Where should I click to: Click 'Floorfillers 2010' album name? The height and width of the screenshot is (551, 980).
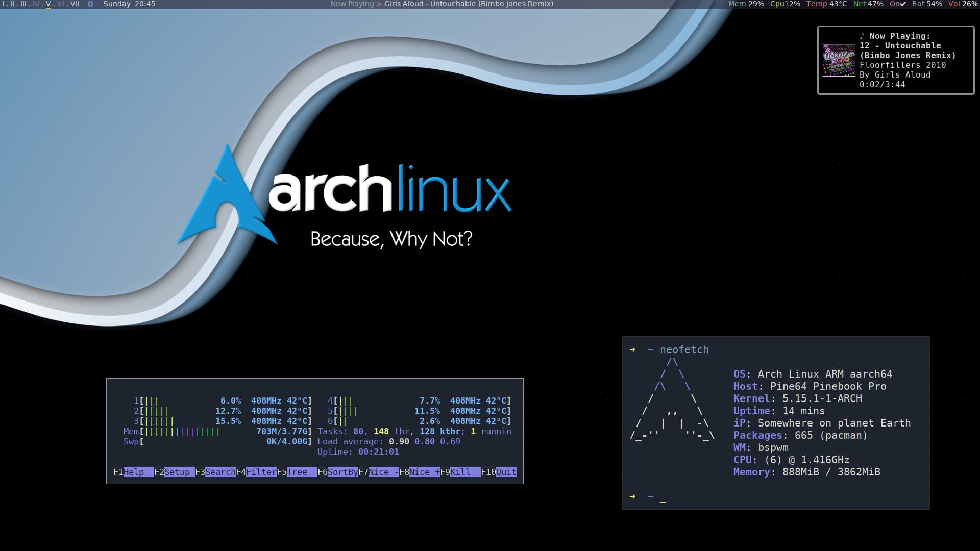902,65
